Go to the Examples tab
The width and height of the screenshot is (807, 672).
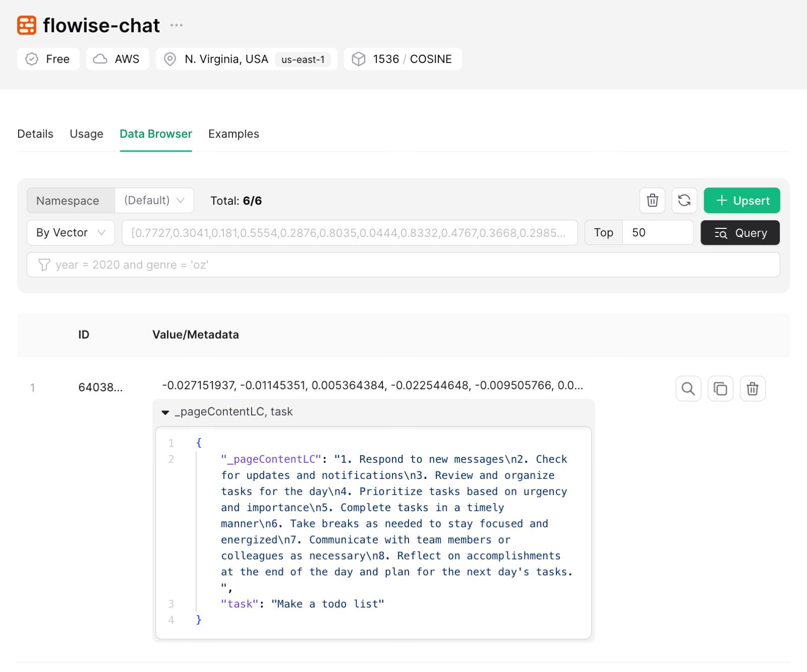point(234,134)
